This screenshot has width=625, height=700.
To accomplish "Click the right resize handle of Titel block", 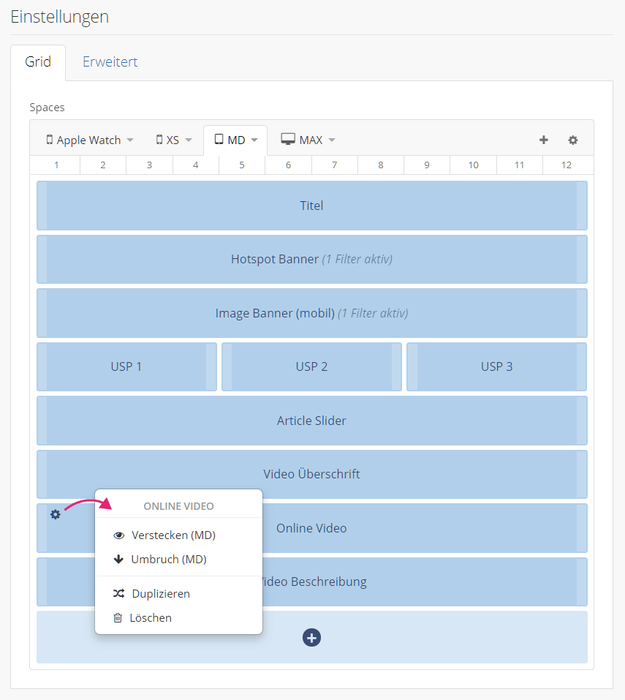I will tap(582, 206).
